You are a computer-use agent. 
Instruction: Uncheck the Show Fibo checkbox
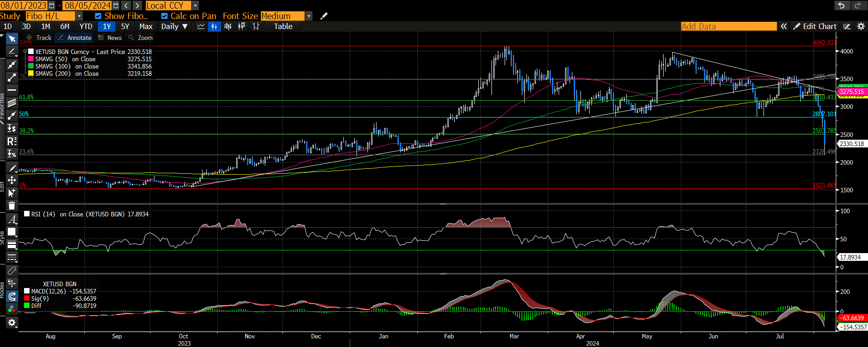point(98,16)
